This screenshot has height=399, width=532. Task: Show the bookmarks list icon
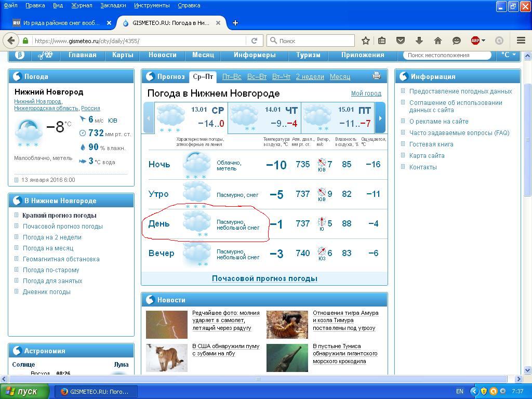[382, 41]
